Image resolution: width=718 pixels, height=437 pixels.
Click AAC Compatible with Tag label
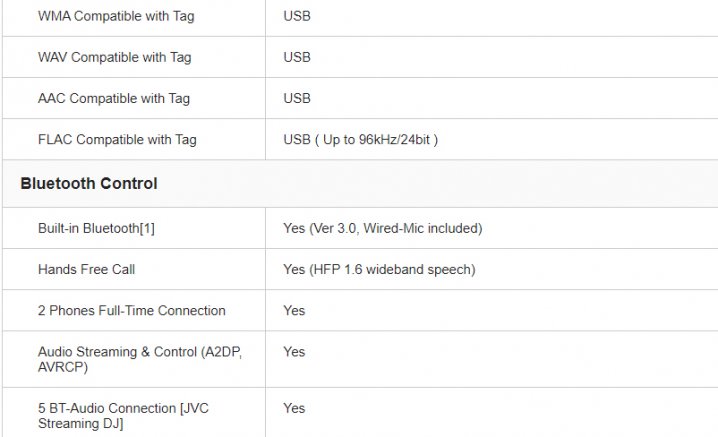pos(113,98)
